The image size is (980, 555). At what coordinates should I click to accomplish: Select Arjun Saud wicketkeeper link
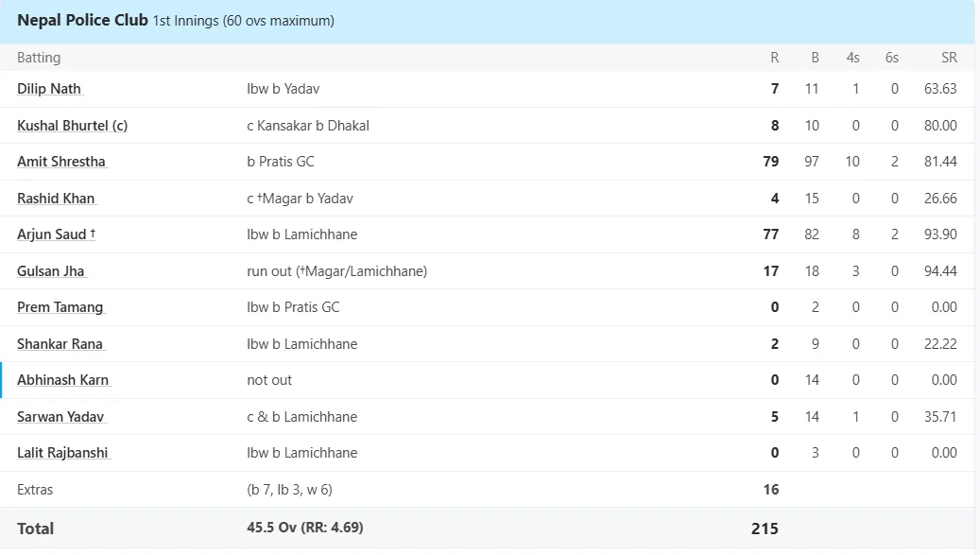pos(57,234)
